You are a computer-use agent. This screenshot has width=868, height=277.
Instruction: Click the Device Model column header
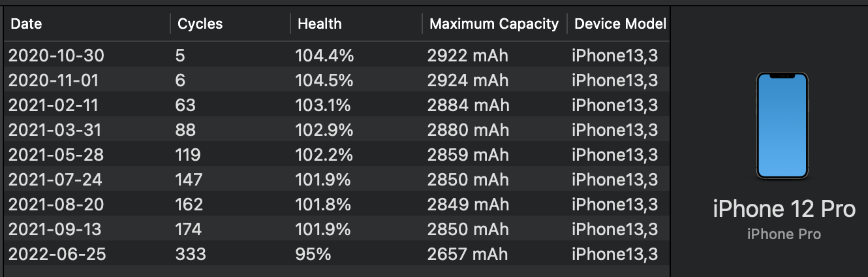[619, 24]
